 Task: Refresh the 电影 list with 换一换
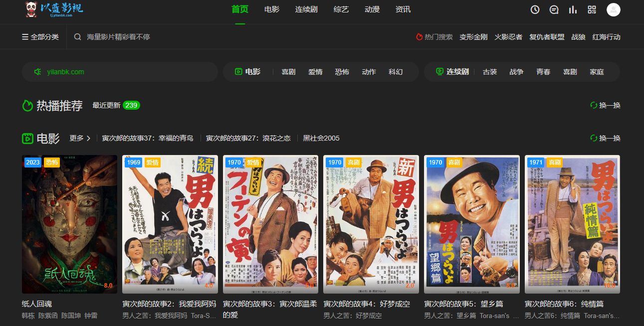[x=605, y=138]
